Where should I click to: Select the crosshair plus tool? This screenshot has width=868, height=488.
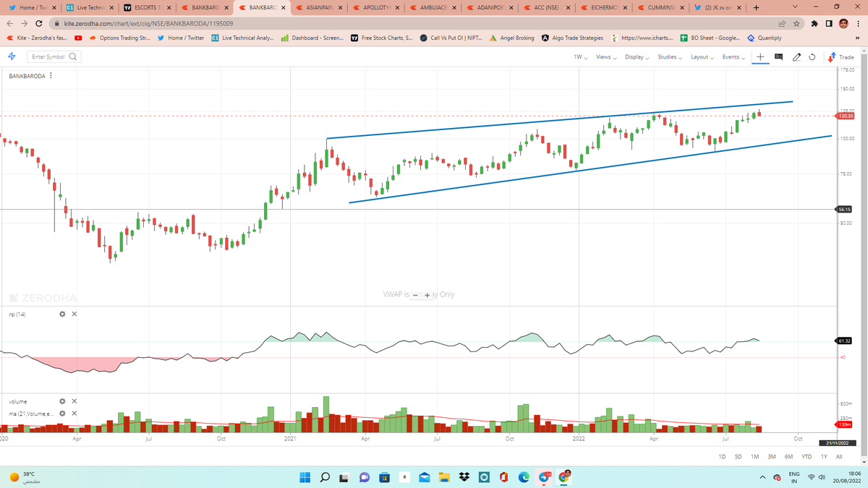(760, 57)
